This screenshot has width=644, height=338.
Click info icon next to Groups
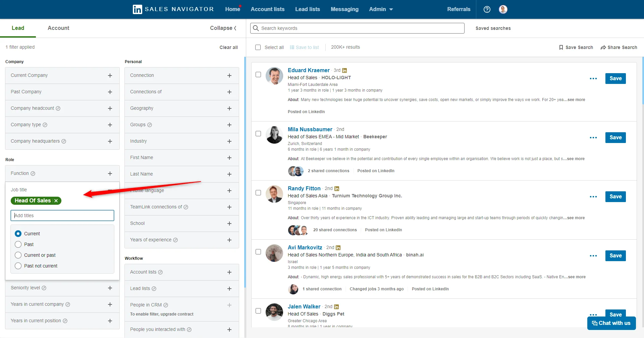pos(150,125)
